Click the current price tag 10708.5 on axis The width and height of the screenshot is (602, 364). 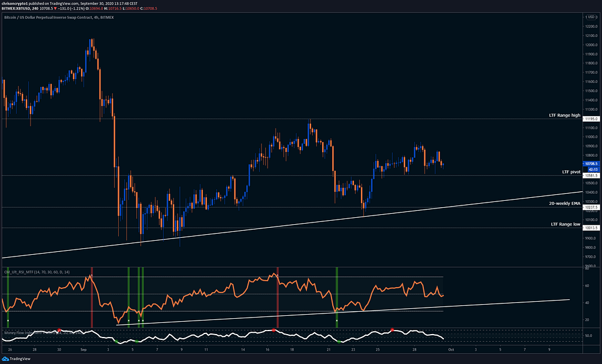coord(591,164)
